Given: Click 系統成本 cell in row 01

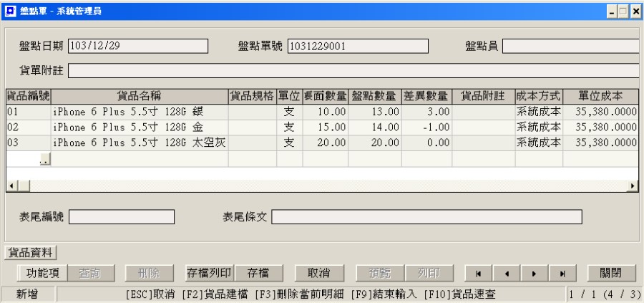Looking at the screenshot, I should coord(539,112).
